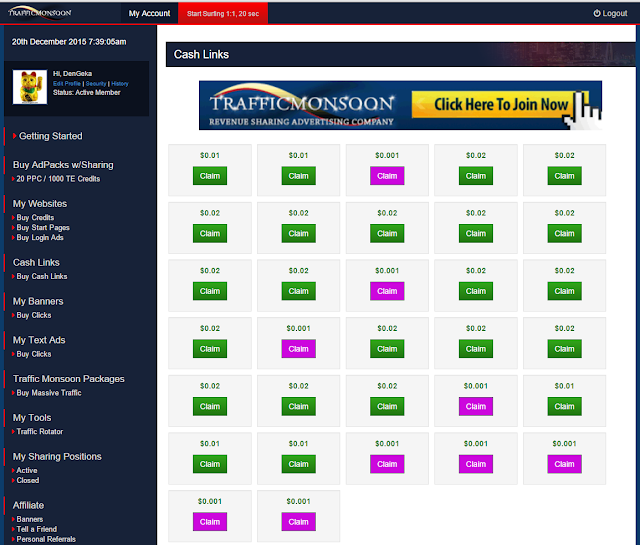640x545 pixels.
Task: Open Personal Referrals link
Action: pyautogui.click(x=46, y=539)
